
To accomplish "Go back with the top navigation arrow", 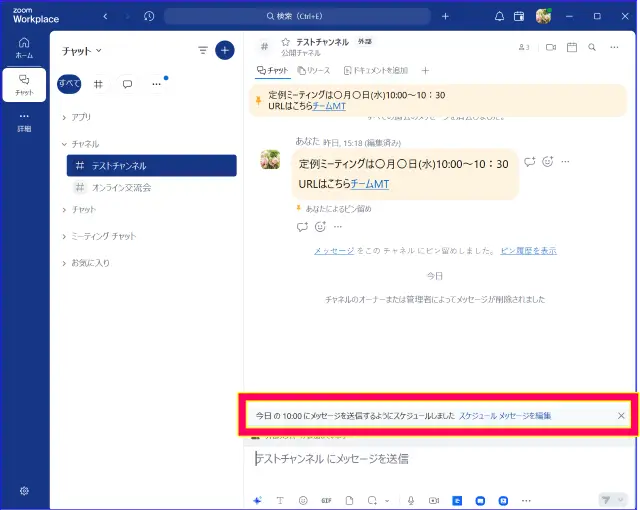I will tap(105, 16).
